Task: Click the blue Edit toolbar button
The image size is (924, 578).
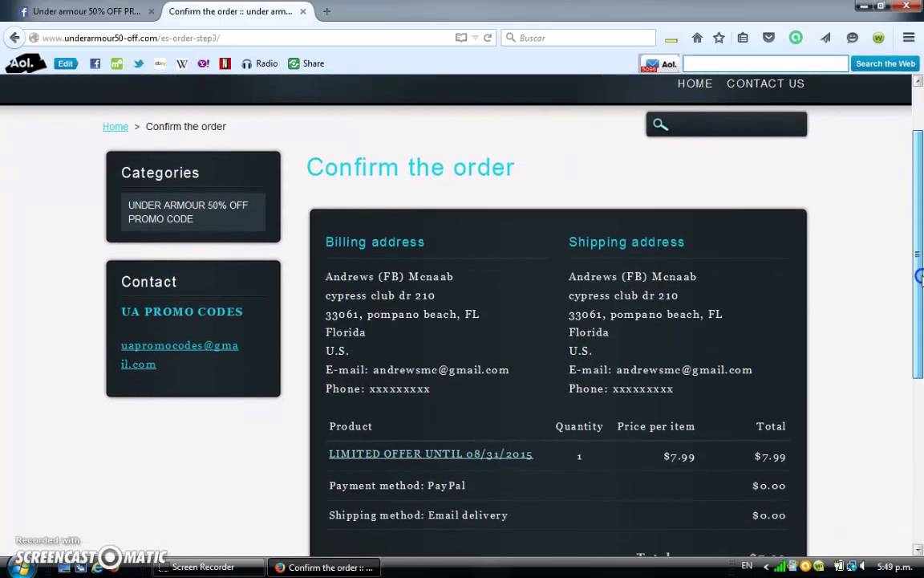Action: (66, 63)
